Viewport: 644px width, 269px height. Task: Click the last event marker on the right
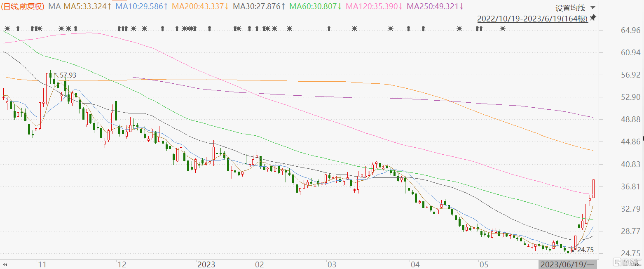(503, 28)
